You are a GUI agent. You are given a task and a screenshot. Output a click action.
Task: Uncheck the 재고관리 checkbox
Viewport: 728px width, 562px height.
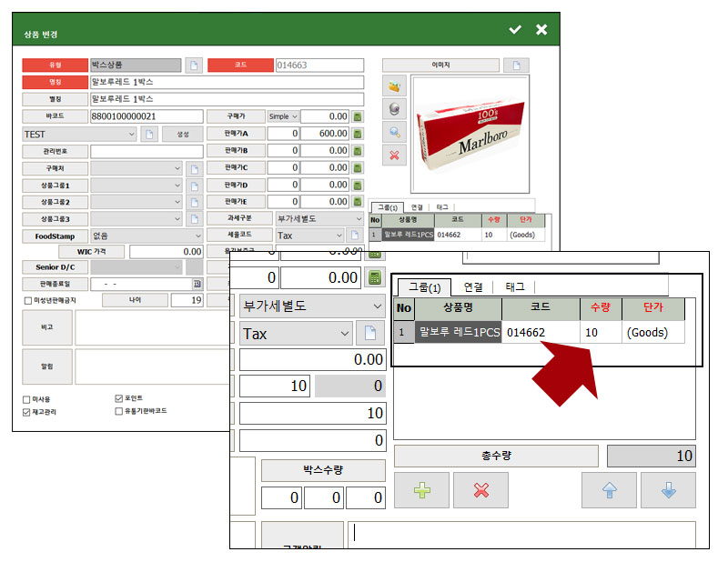click(26, 412)
